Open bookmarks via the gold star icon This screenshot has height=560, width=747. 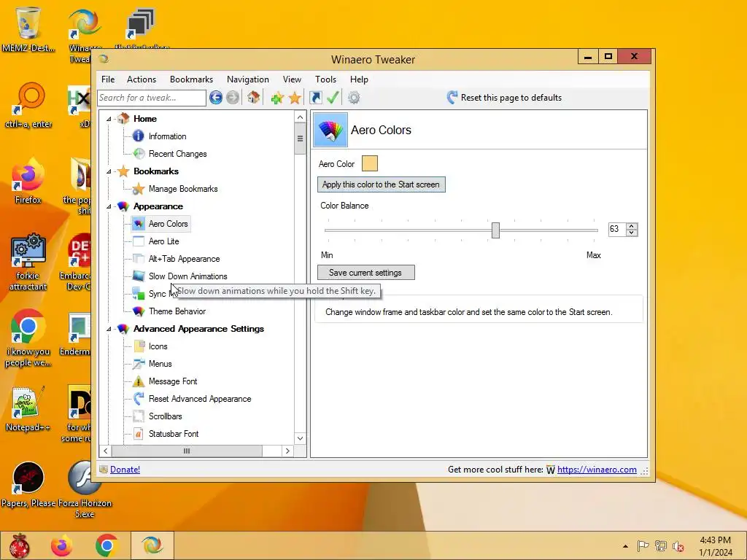coord(295,98)
